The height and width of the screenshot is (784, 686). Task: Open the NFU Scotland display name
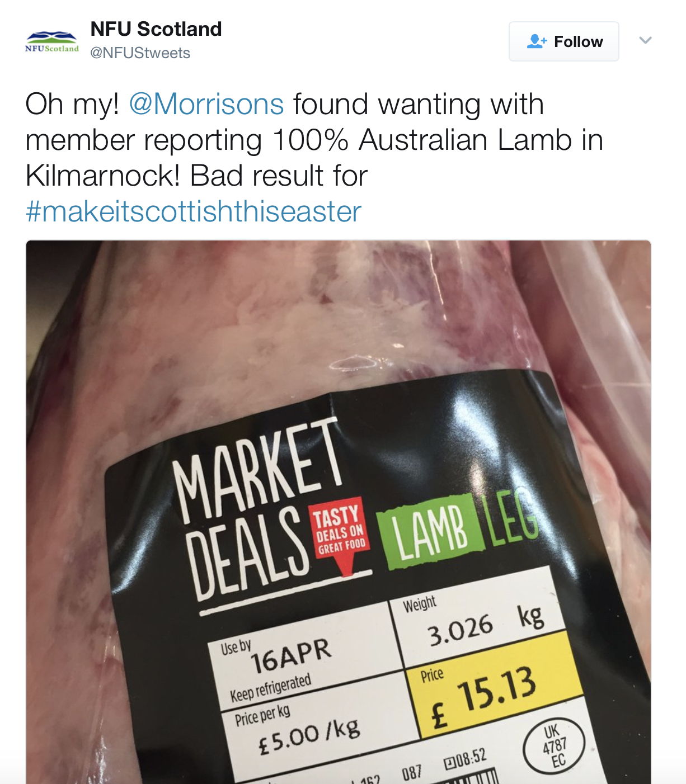click(156, 29)
